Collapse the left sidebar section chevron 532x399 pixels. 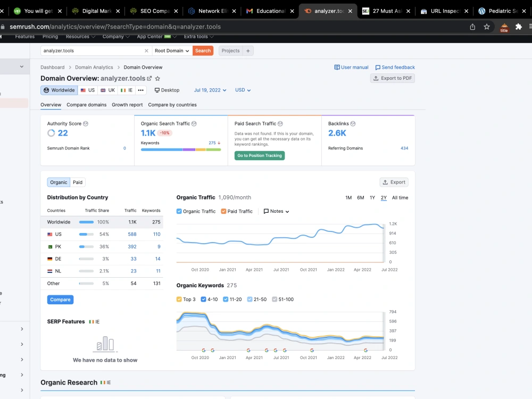tap(22, 66)
